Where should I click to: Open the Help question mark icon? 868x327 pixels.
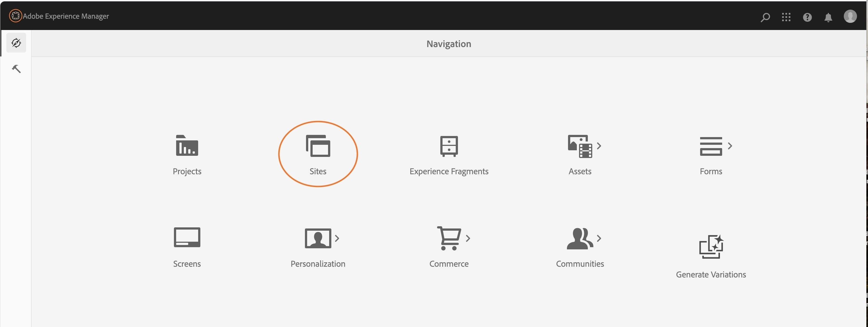click(x=807, y=17)
